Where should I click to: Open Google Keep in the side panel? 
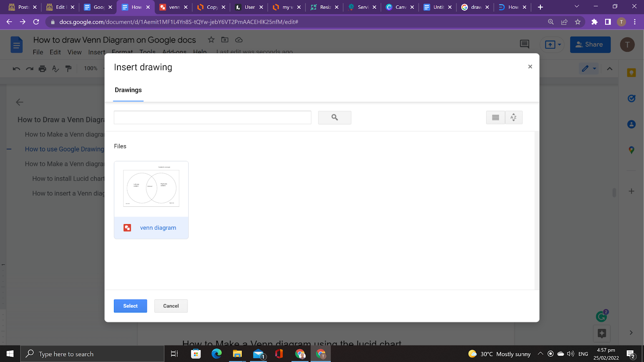632,73
